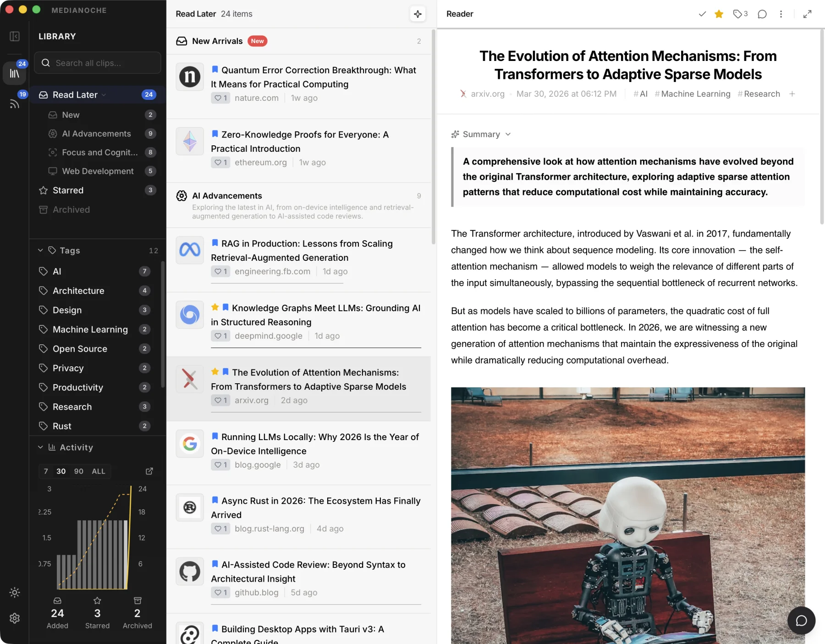The width and height of the screenshot is (825, 644).
Task: Collapse the sidebar with the panel icon
Action: [x=14, y=37]
